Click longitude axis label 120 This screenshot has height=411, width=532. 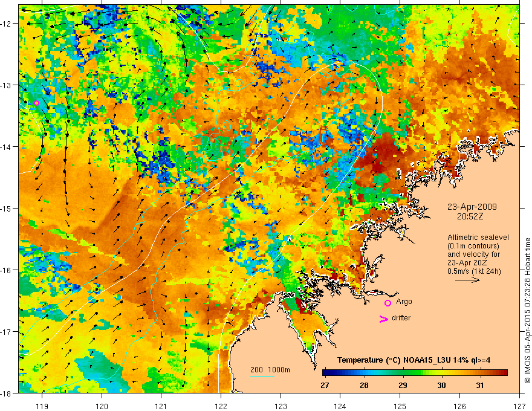tap(102, 407)
